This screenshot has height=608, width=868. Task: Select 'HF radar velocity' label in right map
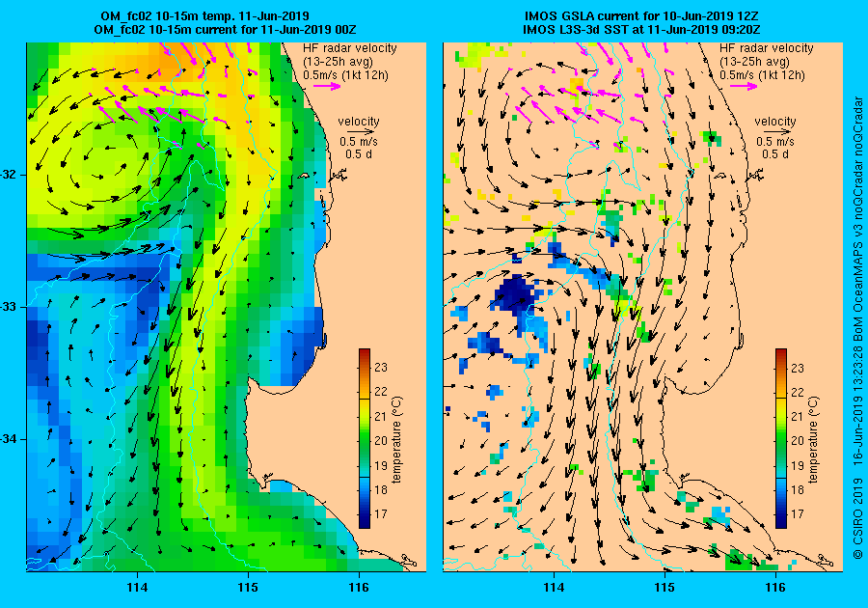(767, 48)
